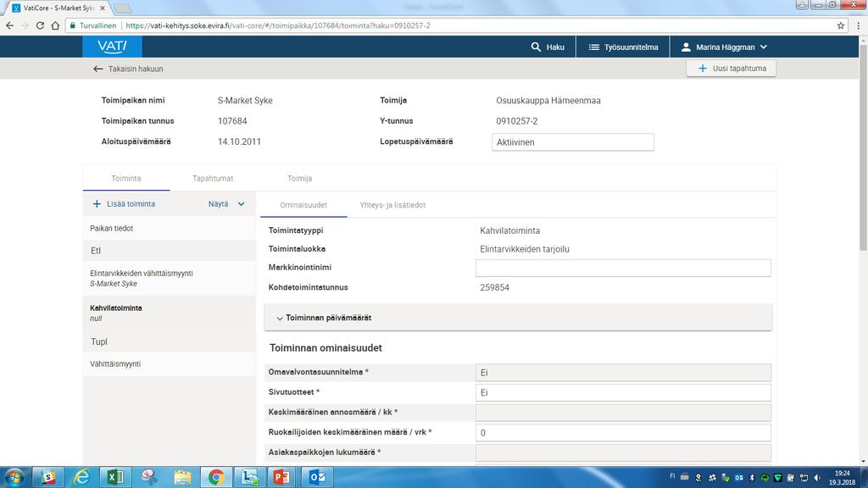Open PowerPoint from the taskbar

[x=282, y=477]
